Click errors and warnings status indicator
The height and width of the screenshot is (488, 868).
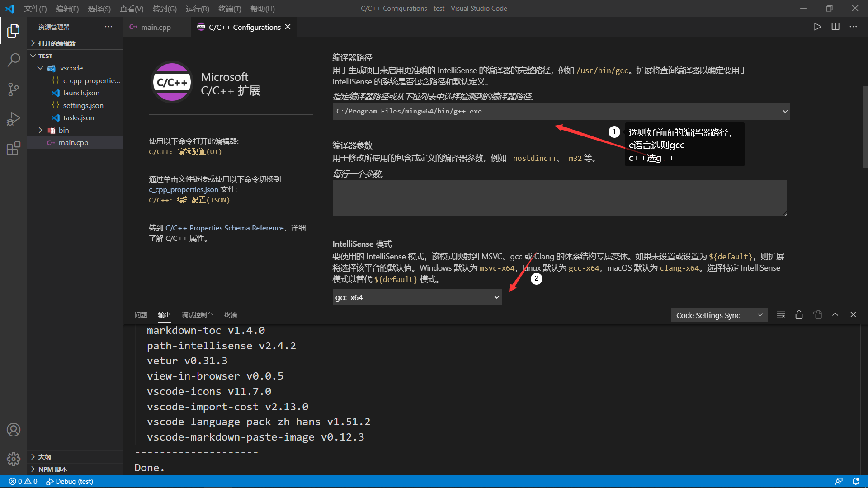click(23, 481)
